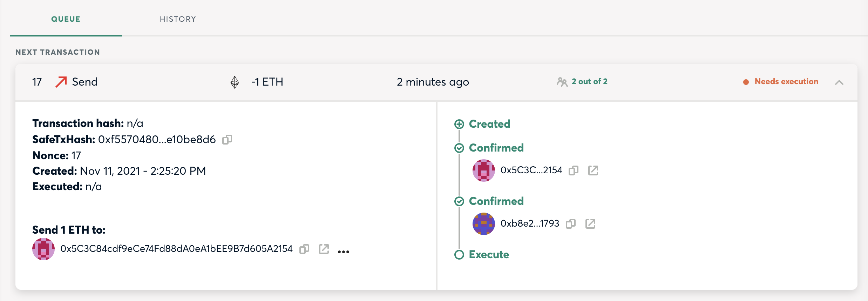
Task: Click the Ethereum logo beside -1 ETH
Action: tap(235, 82)
